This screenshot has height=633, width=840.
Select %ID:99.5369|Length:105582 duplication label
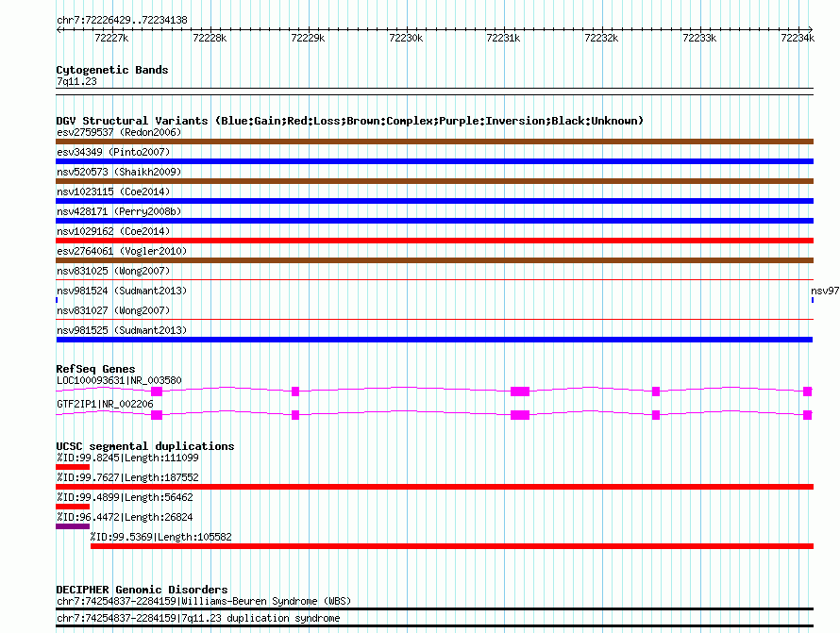(161, 537)
